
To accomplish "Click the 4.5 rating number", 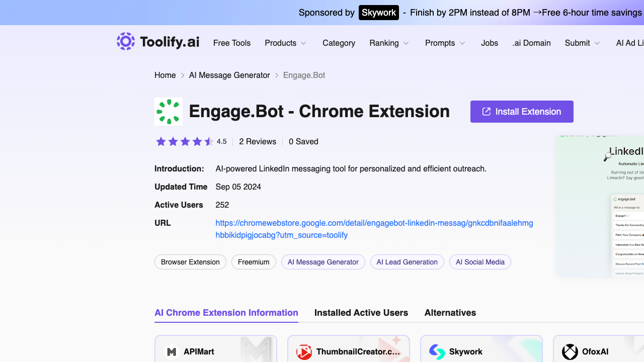I will [222, 142].
